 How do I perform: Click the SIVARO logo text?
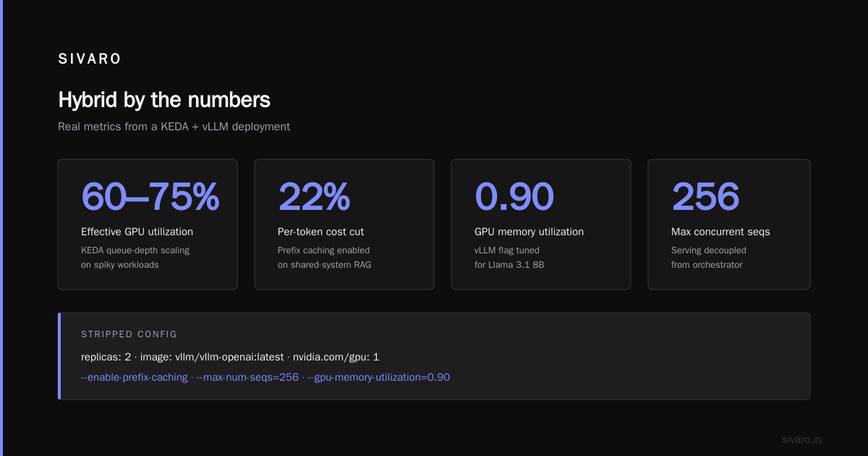point(90,59)
